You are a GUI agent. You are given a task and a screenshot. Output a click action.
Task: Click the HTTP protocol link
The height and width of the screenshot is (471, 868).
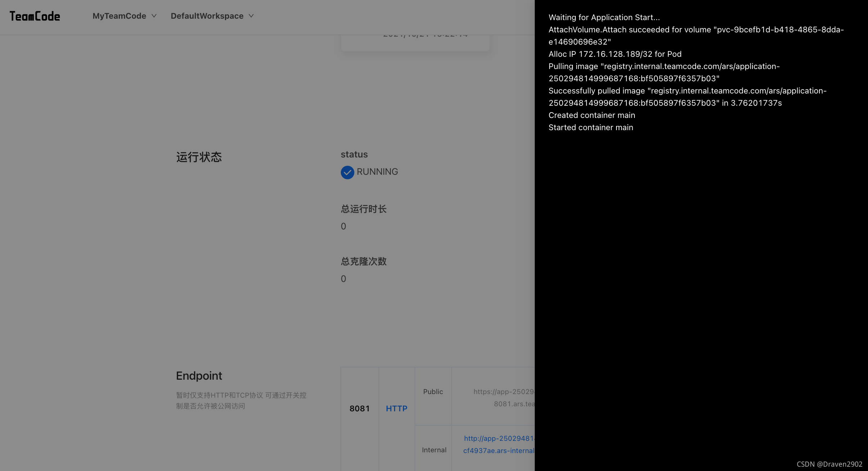396,408
